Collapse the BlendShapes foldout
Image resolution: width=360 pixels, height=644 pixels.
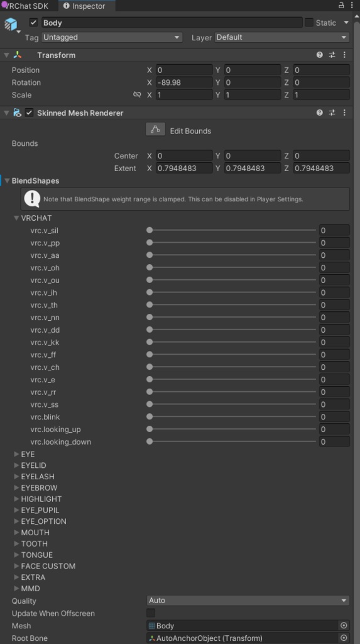pyautogui.click(x=7, y=180)
